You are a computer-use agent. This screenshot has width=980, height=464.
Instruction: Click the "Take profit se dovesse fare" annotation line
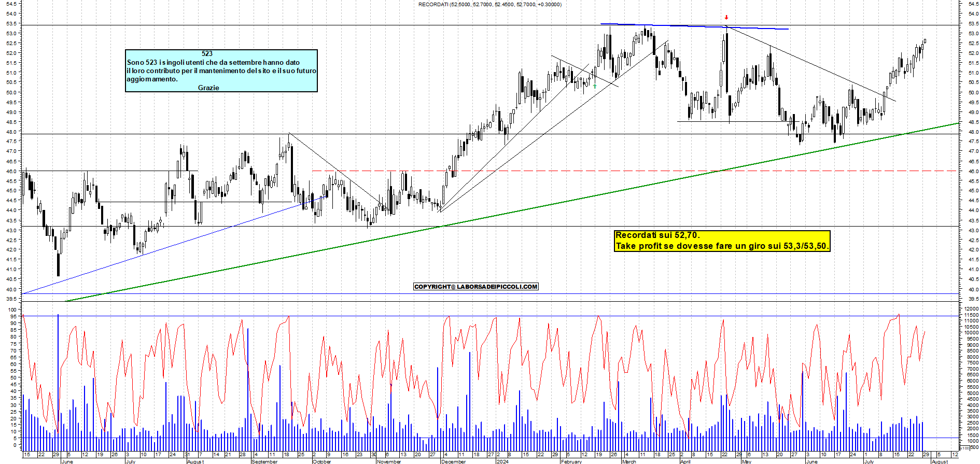[721, 246]
